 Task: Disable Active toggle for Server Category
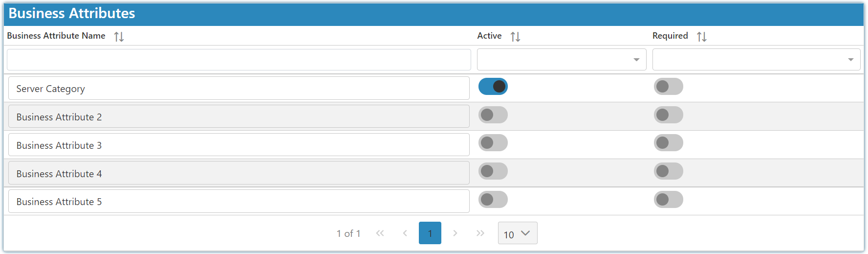pyautogui.click(x=493, y=87)
